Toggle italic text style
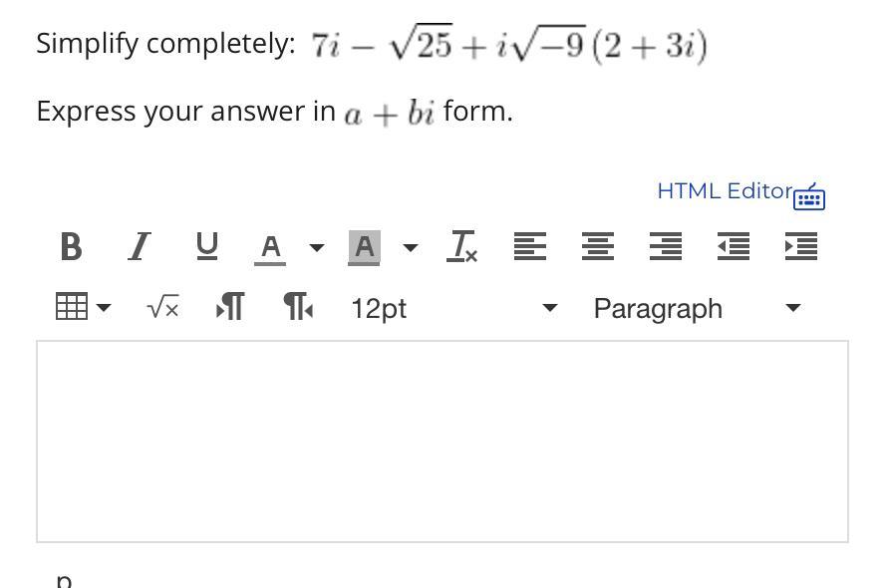886x588 pixels. pos(140,246)
